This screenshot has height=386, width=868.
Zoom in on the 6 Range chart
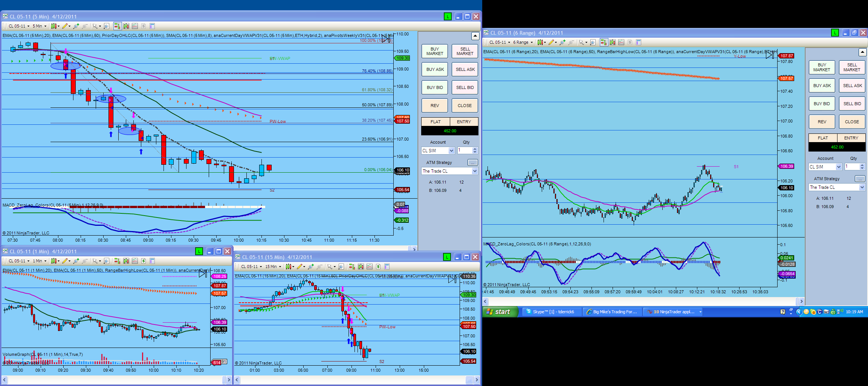(562, 42)
